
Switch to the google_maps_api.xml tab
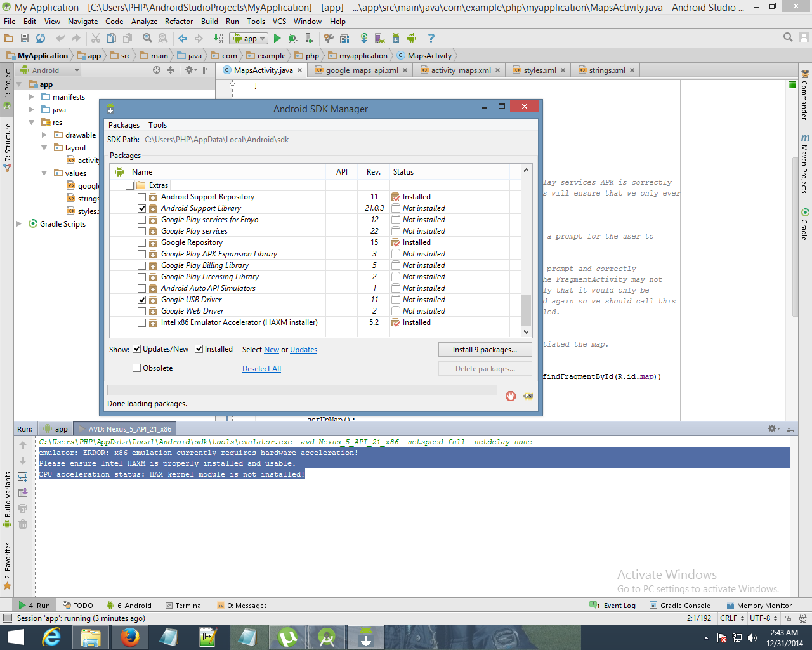pos(362,70)
